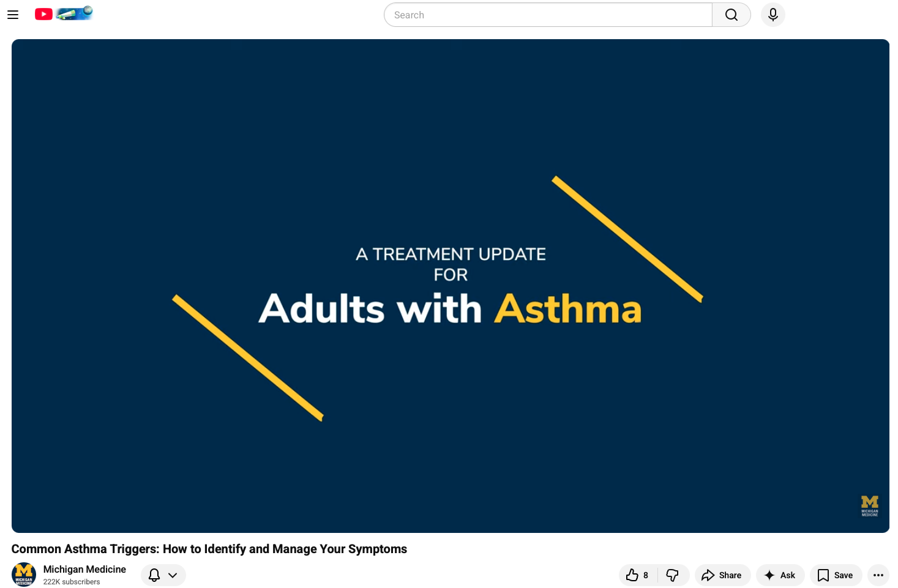This screenshot has height=588, width=898.
Task: Save the video to a playlist
Action: 835,575
